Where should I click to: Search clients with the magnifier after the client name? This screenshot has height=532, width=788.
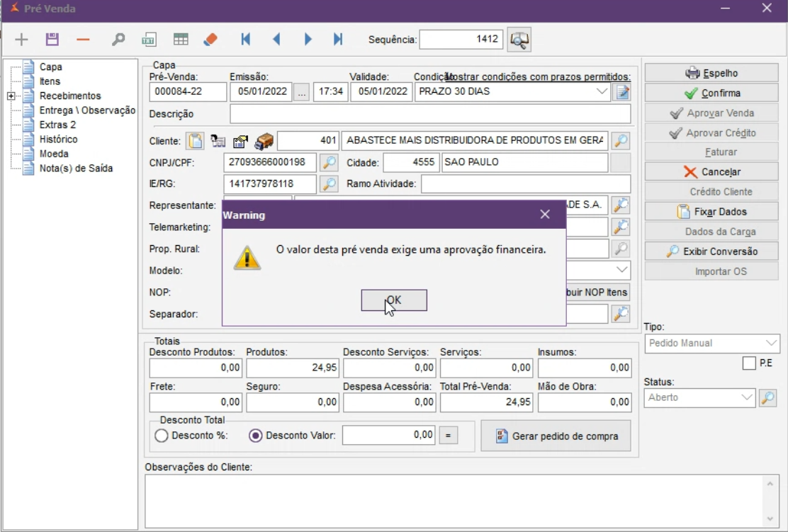coord(621,141)
